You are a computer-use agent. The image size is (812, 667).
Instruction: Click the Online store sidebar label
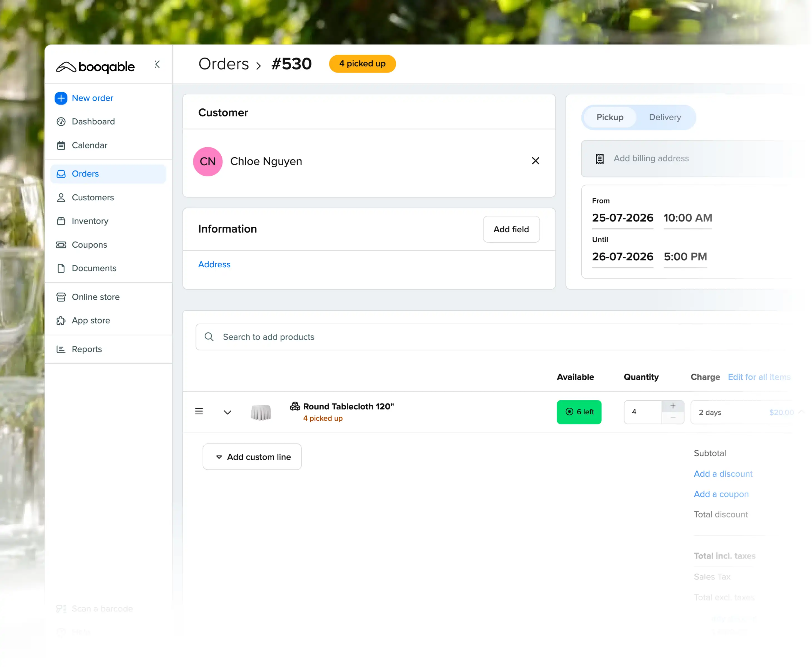tap(96, 297)
